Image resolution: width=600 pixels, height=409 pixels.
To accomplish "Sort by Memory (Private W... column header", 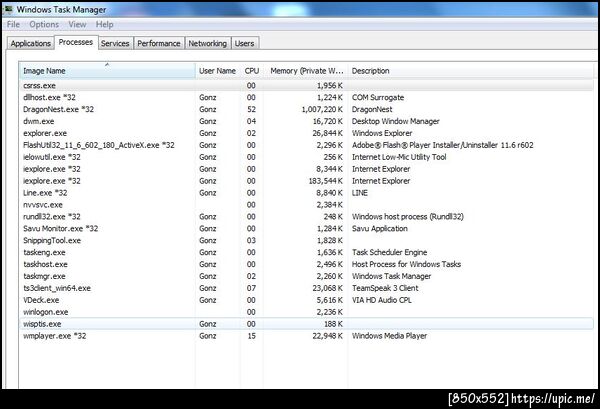I will (x=306, y=71).
